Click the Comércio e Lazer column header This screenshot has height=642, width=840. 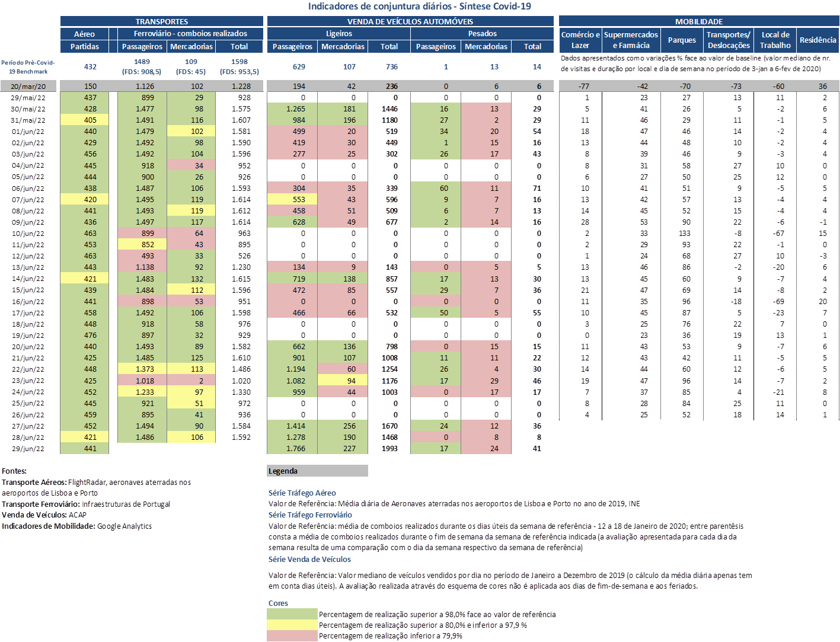coord(580,40)
